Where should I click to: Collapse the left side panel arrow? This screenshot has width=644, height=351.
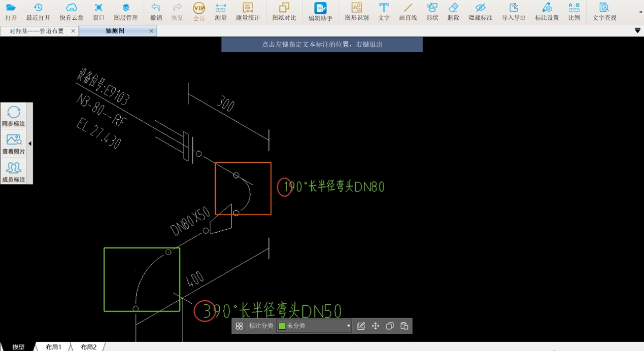(x=30, y=144)
